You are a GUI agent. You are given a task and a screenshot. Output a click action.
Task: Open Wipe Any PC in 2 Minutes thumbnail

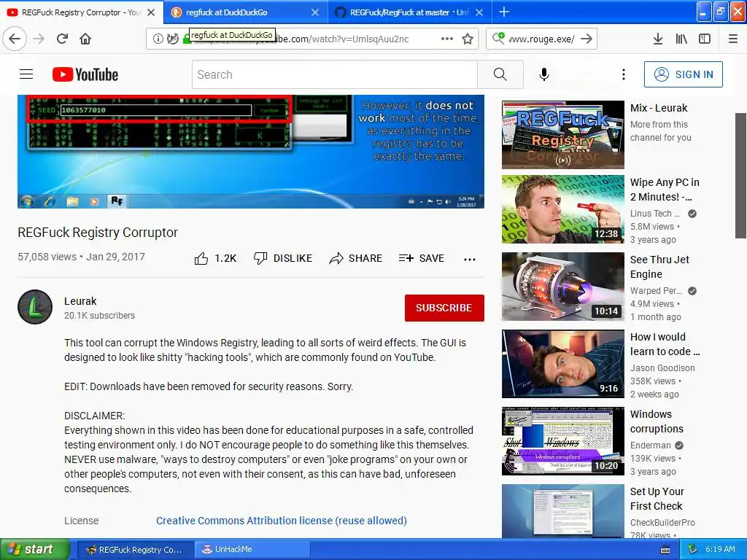point(562,209)
